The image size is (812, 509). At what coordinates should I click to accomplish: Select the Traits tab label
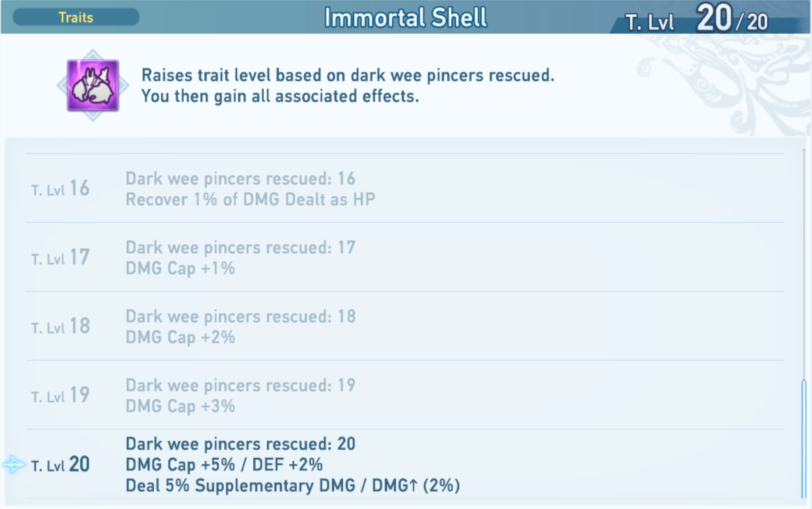76,17
